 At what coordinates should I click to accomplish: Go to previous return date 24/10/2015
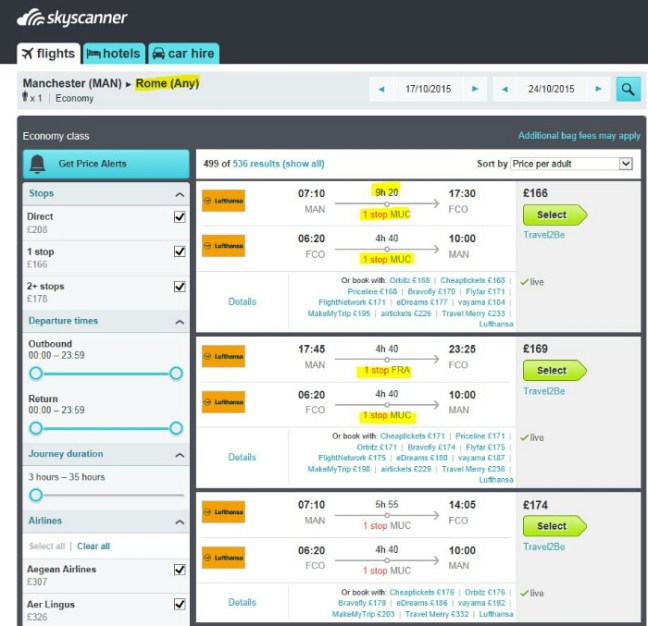tap(505, 89)
